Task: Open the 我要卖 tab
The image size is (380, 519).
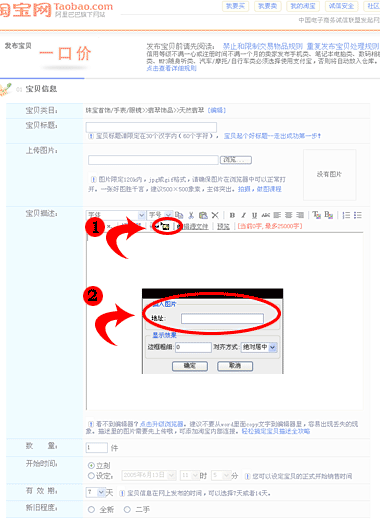Action: (268, 6)
